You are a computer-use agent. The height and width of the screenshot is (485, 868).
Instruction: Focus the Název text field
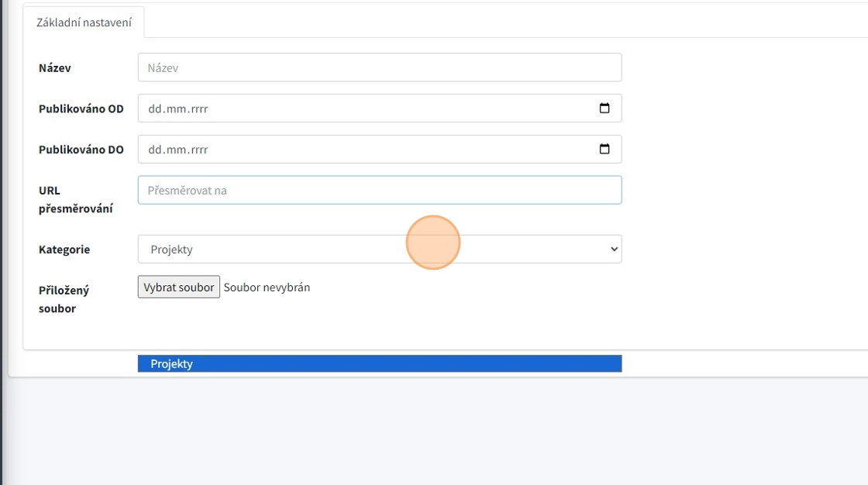(x=379, y=67)
